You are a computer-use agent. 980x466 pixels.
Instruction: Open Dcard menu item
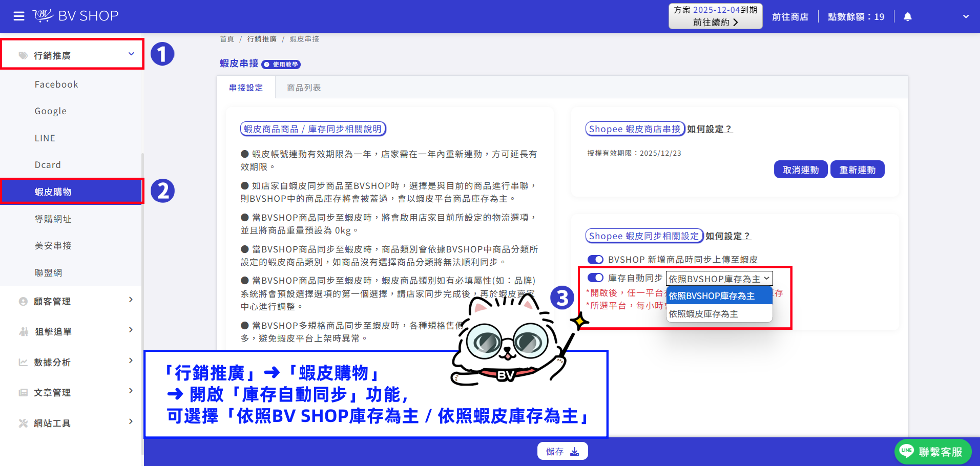tap(48, 165)
